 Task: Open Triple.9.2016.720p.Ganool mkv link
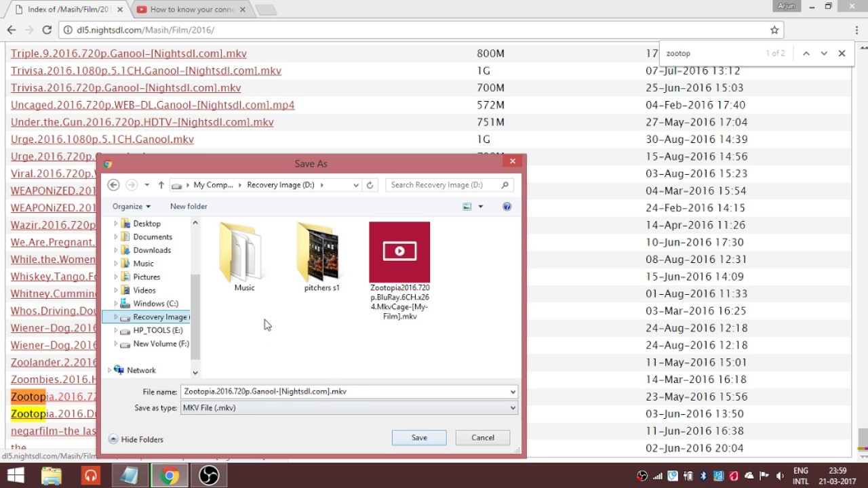tap(129, 54)
